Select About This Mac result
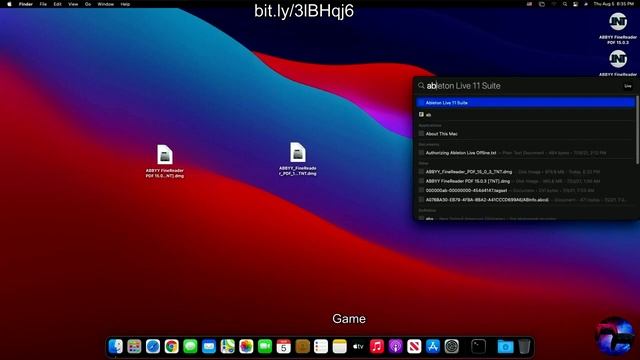The image size is (640, 360). (525, 134)
